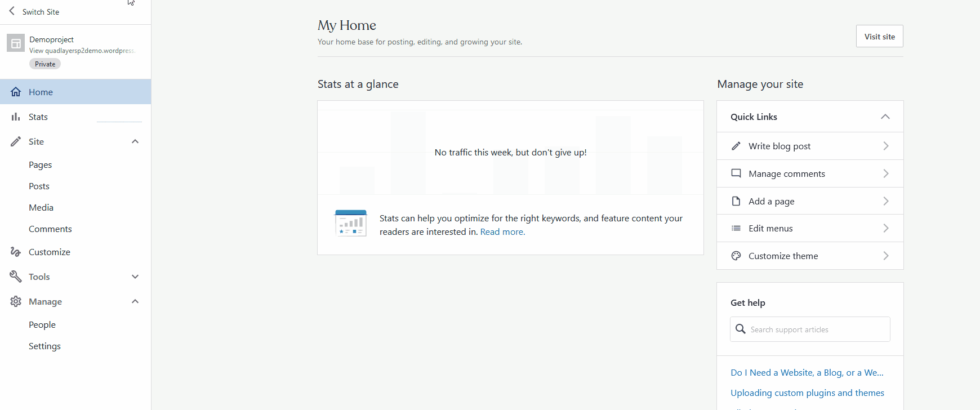Click the Customize brush icon

[x=16, y=252]
